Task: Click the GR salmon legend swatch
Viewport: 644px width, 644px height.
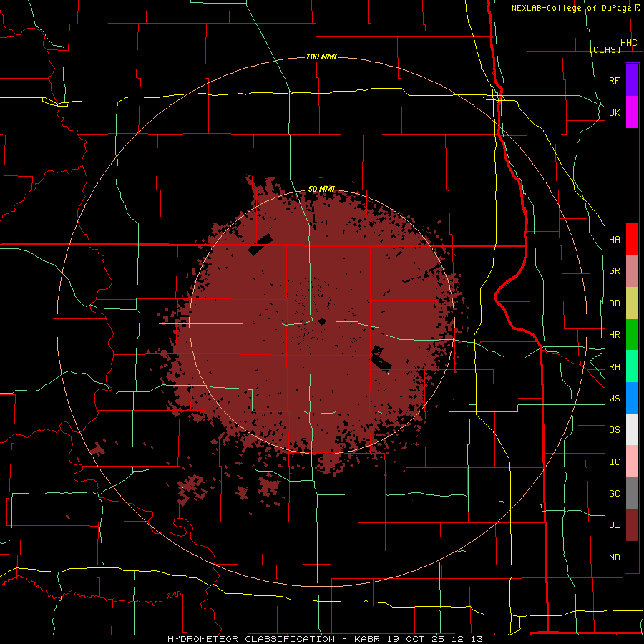Action: 632,271
